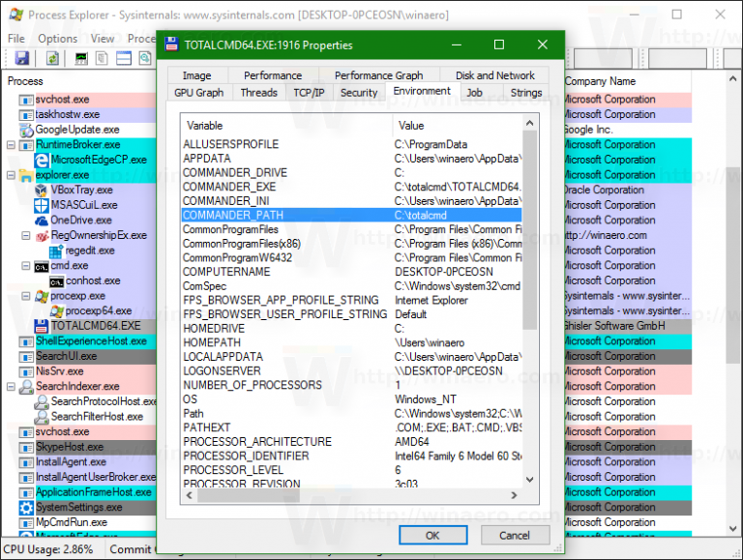
Task: Collapse the cmd.exe tree node
Action: coord(26,266)
